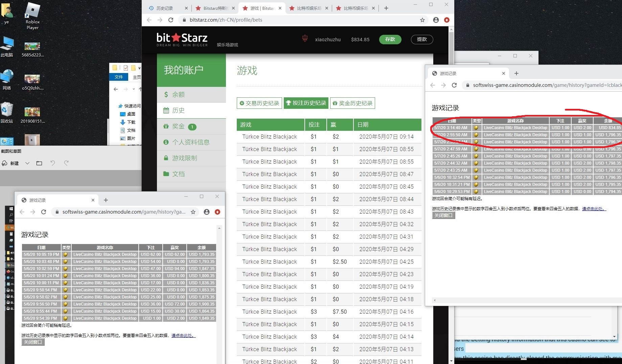622x364 pixels.
Task: Open the profile icon in the lower-left 游戏记录 window
Action: coord(207,212)
